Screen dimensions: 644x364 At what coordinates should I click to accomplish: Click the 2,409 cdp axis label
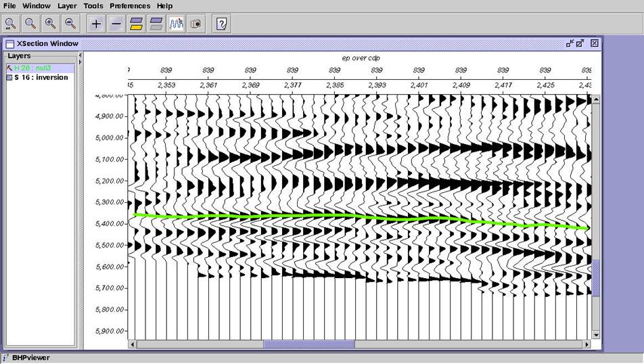tap(461, 85)
